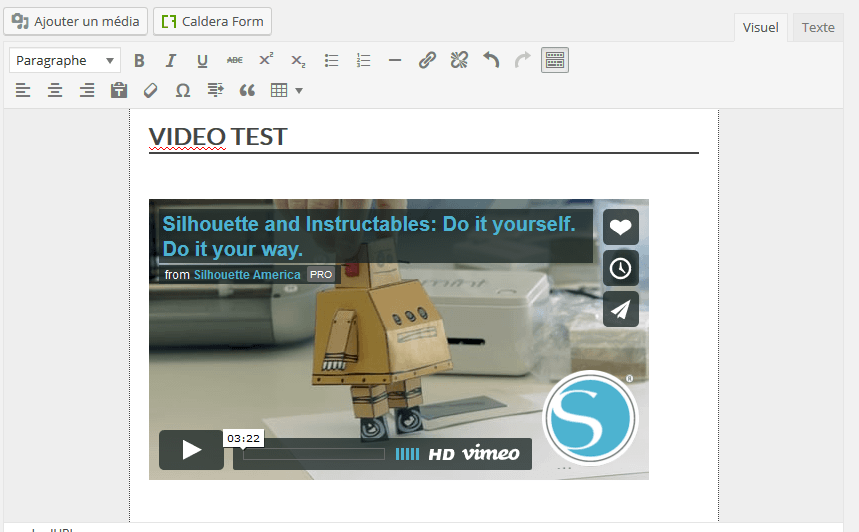Add video to Watch Later clock icon
Screen dimensions: 859x532
[x=621, y=268]
